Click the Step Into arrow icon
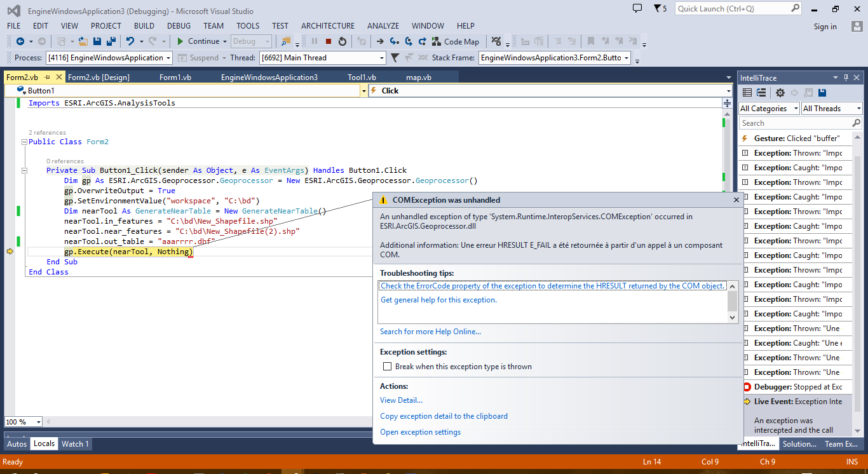This screenshot has width=868, height=474. (x=394, y=41)
